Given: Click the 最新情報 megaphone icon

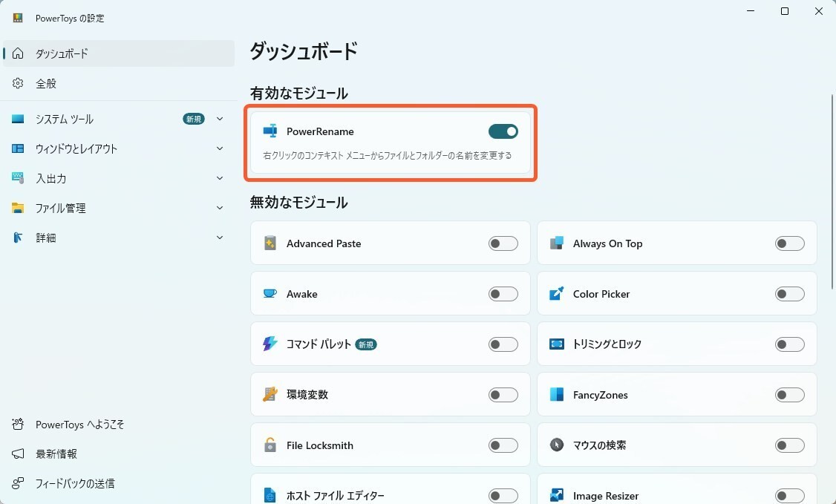Looking at the screenshot, I should click(18, 454).
